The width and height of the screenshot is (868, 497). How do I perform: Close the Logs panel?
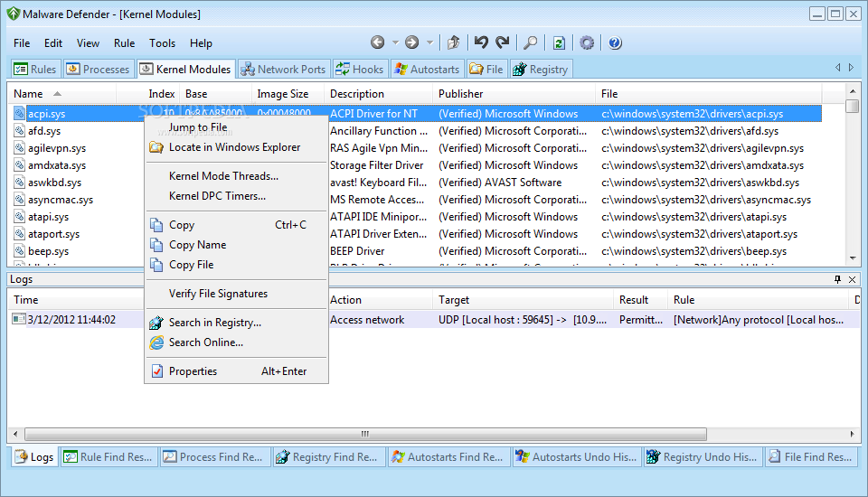(x=853, y=279)
